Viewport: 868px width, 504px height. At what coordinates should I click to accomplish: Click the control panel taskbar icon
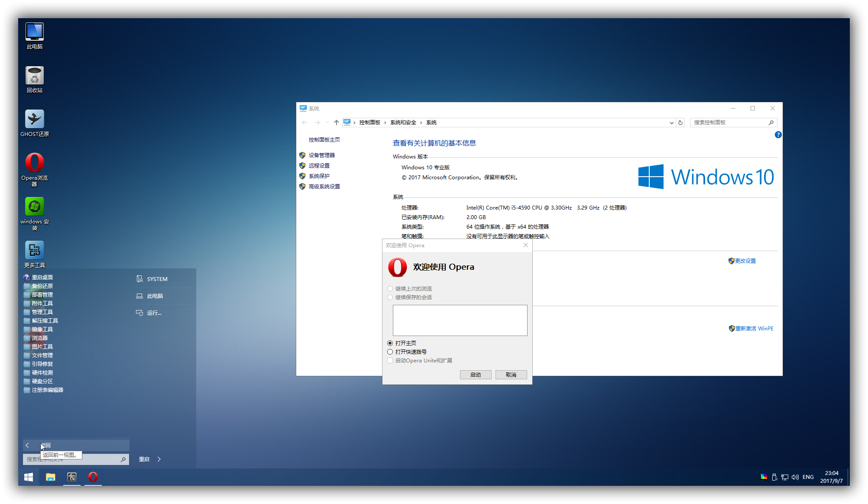[x=72, y=477]
